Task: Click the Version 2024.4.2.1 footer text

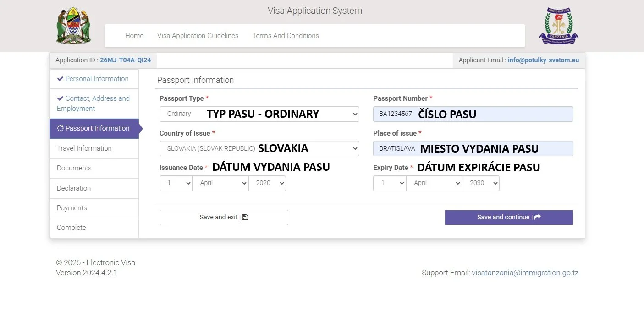Action: tap(87, 273)
